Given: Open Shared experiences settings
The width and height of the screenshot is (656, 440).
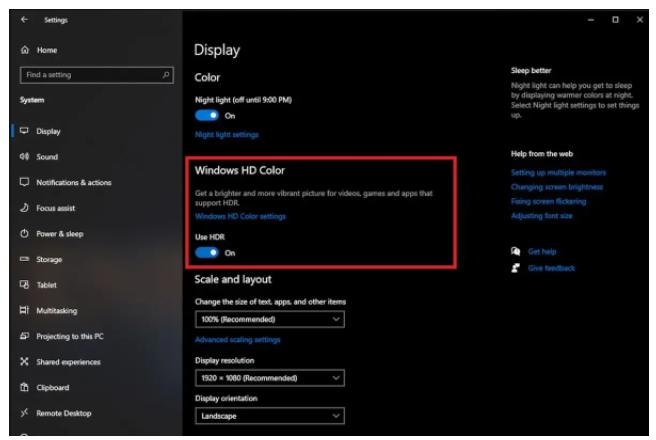Looking at the screenshot, I should tap(68, 362).
